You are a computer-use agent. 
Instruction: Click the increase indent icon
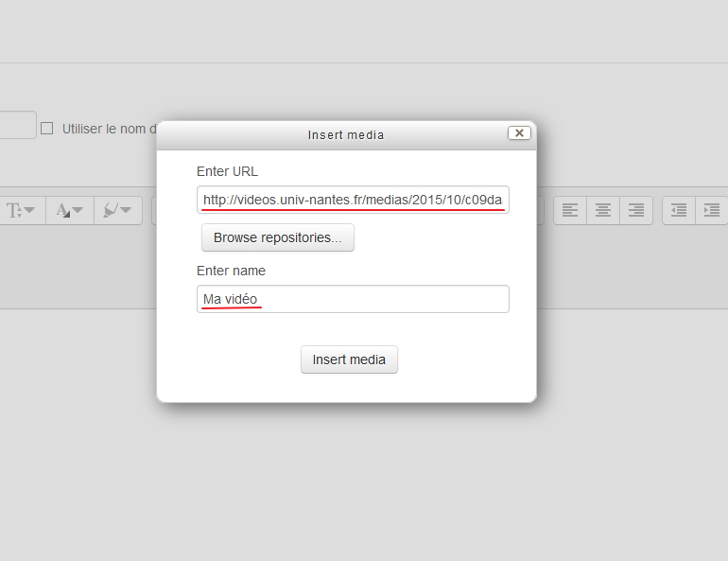[712, 210]
